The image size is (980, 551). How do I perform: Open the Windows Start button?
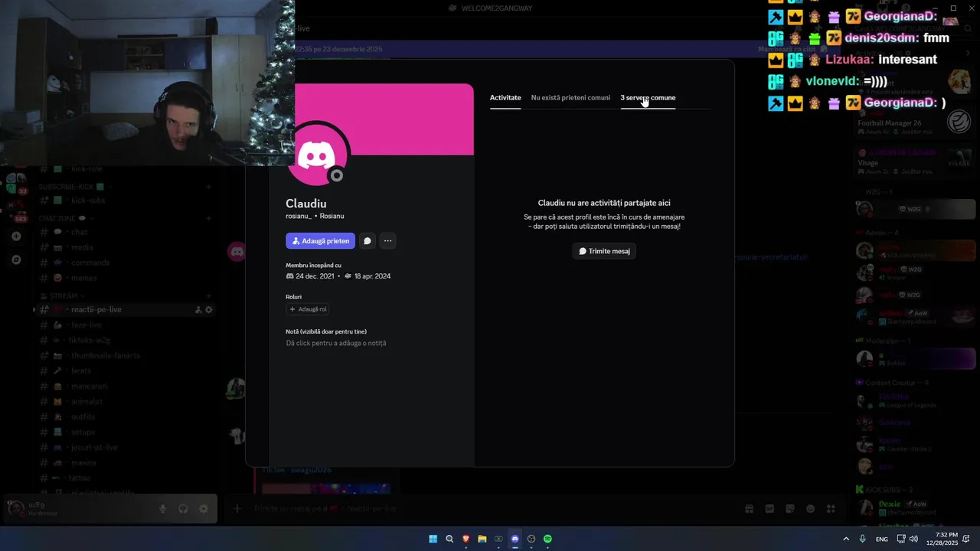[433, 539]
